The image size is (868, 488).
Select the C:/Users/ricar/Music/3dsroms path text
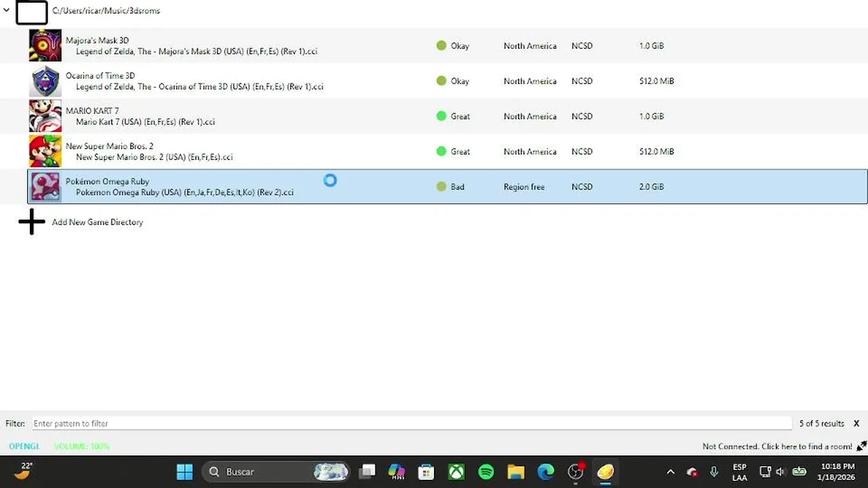pyautogui.click(x=106, y=11)
